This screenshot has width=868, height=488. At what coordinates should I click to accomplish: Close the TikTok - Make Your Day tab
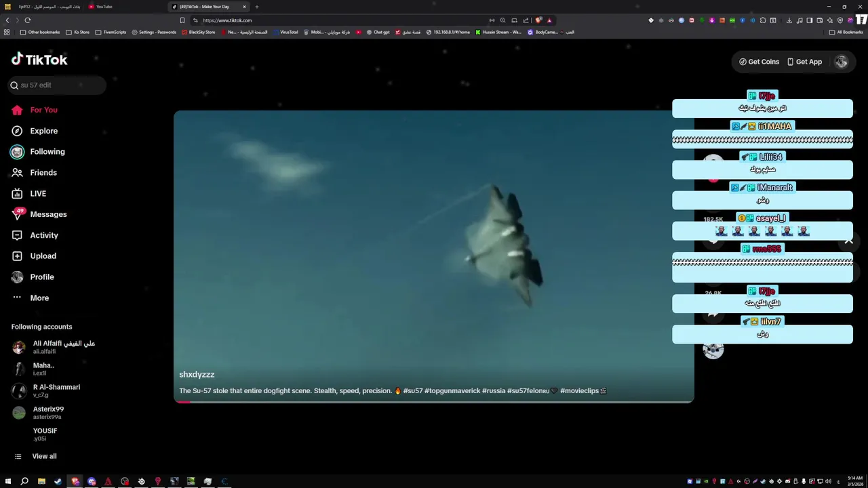(x=245, y=7)
